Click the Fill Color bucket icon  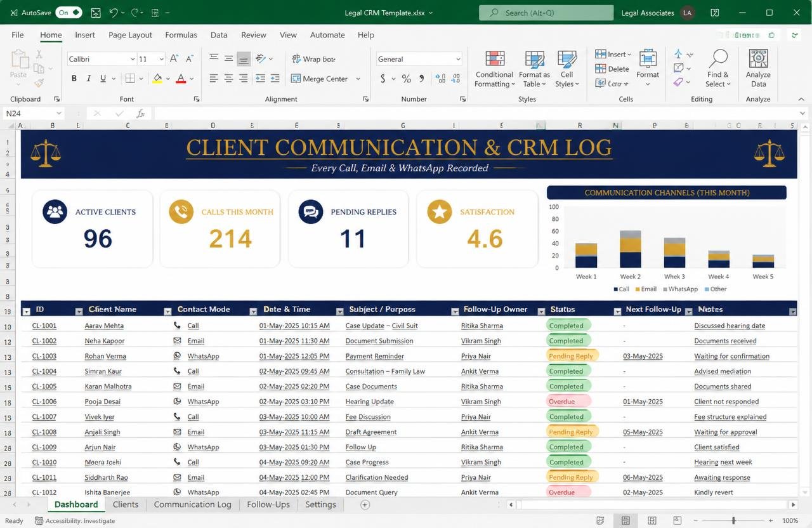(x=157, y=79)
